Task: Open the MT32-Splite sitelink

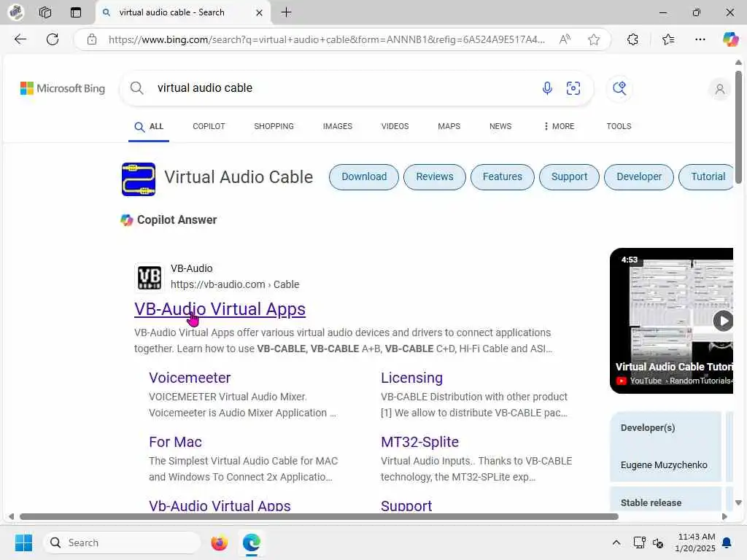Action: pyautogui.click(x=419, y=442)
